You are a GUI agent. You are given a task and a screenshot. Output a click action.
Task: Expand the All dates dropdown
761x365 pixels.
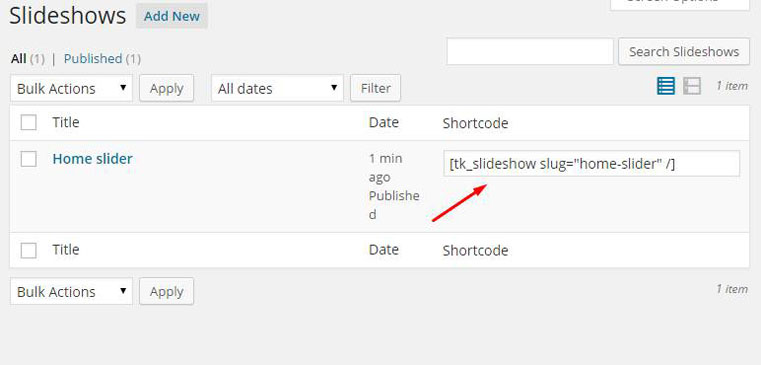point(277,88)
